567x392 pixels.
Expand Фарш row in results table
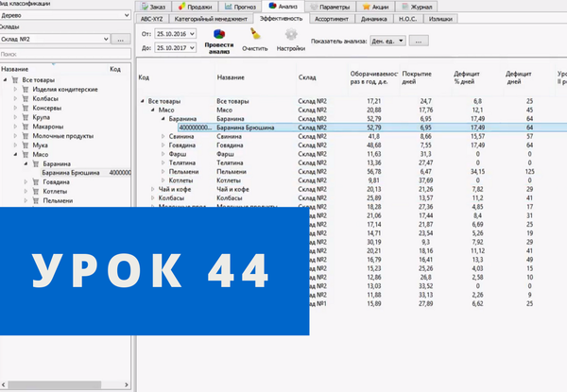click(163, 154)
